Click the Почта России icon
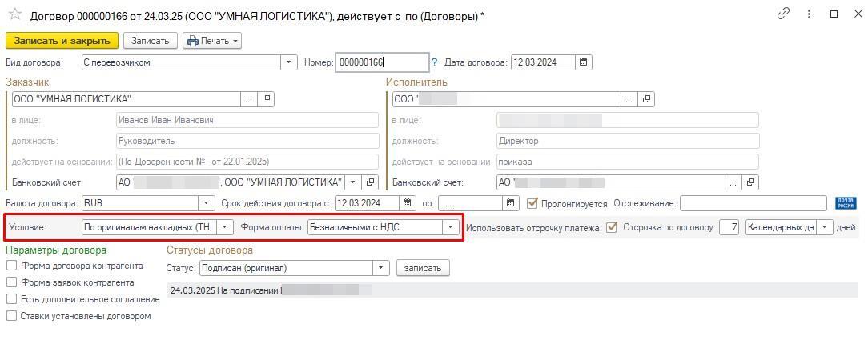 [x=846, y=203]
